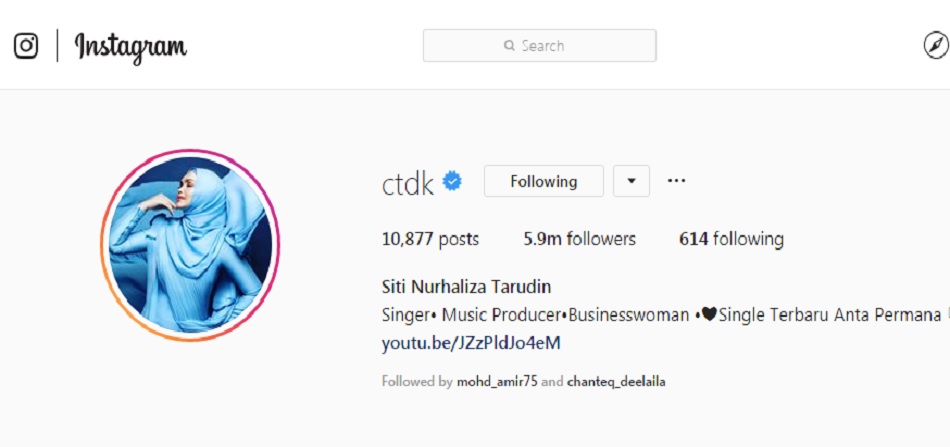Image resolution: width=950 pixels, height=447 pixels.
Task: Click the magnifier icon in search bar
Action: click(509, 45)
